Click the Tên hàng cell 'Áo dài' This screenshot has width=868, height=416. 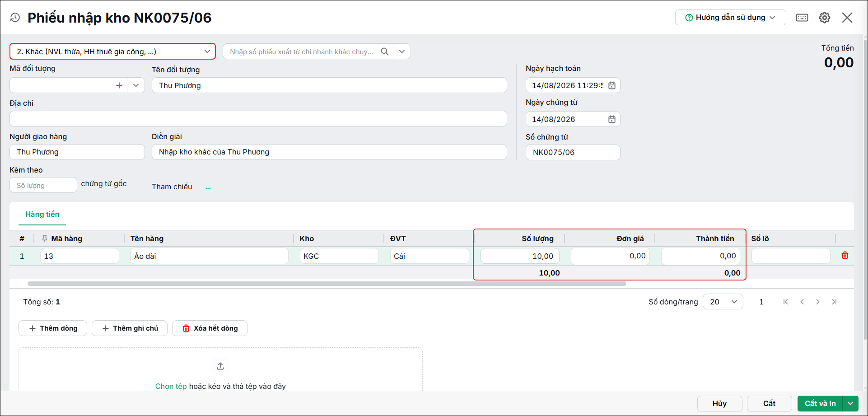pos(210,256)
